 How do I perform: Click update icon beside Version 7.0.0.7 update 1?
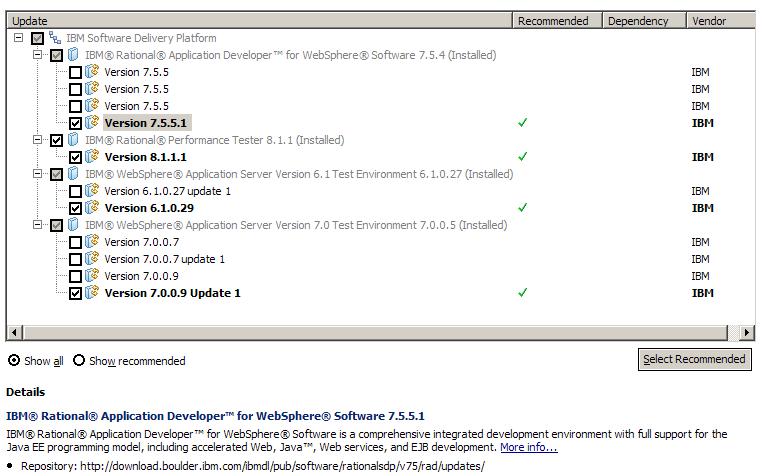(92, 258)
